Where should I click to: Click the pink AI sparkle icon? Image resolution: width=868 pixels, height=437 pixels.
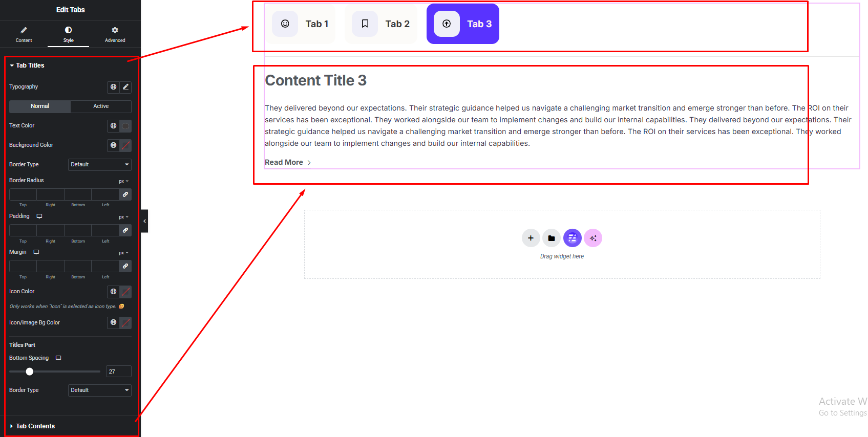(x=593, y=238)
